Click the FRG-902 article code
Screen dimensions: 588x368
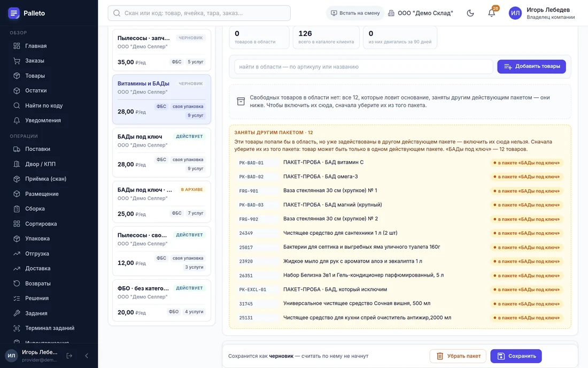[x=249, y=219]
